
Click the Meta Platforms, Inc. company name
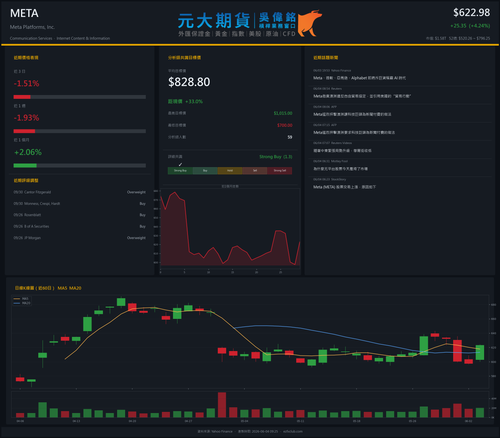click(x=32, y=27)
